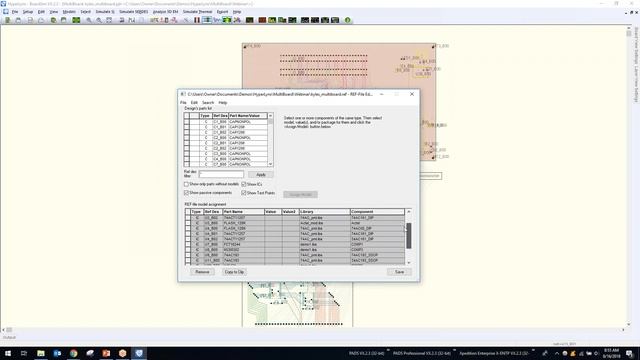Tick the checkbox for C2_B00 CAPNONPOL row
Viewport: 640px width, 360px height.
point(187,138)
